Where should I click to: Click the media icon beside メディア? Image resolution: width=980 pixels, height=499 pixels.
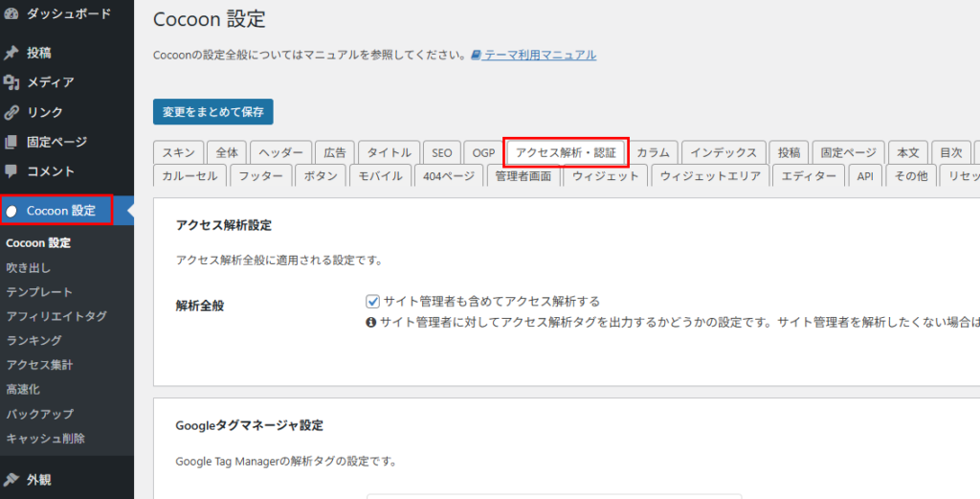pos(11,82)
